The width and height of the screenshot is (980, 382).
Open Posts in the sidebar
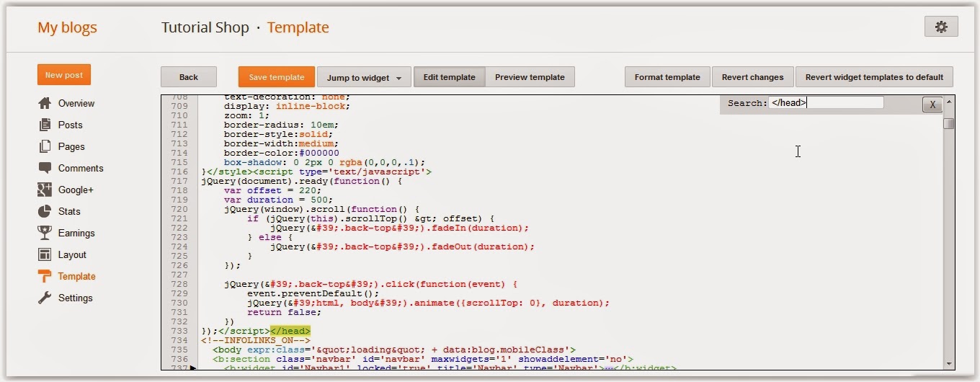pos(71,125)
